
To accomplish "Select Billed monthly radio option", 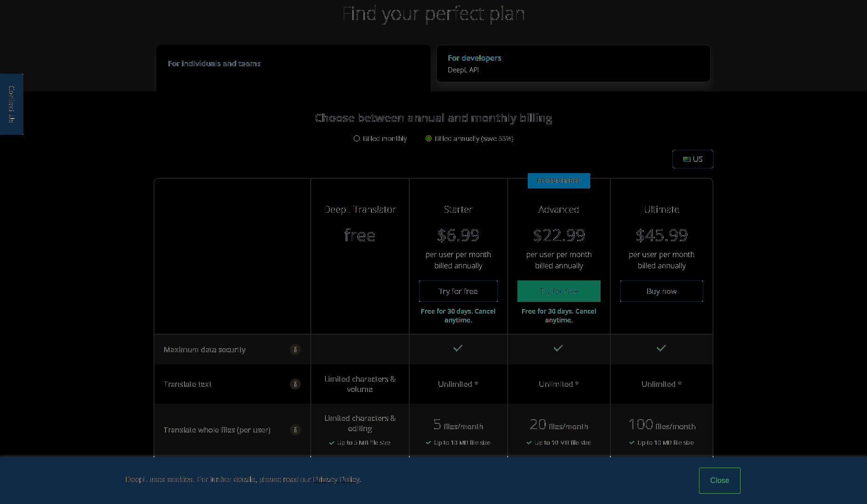I will [357, 139].
